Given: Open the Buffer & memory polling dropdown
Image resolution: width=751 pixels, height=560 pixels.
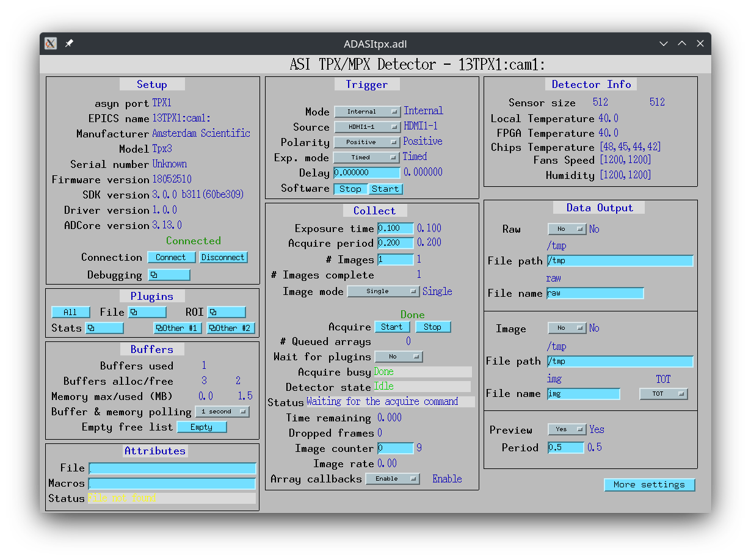Looking at the screenshot, I should pos(222,412).
